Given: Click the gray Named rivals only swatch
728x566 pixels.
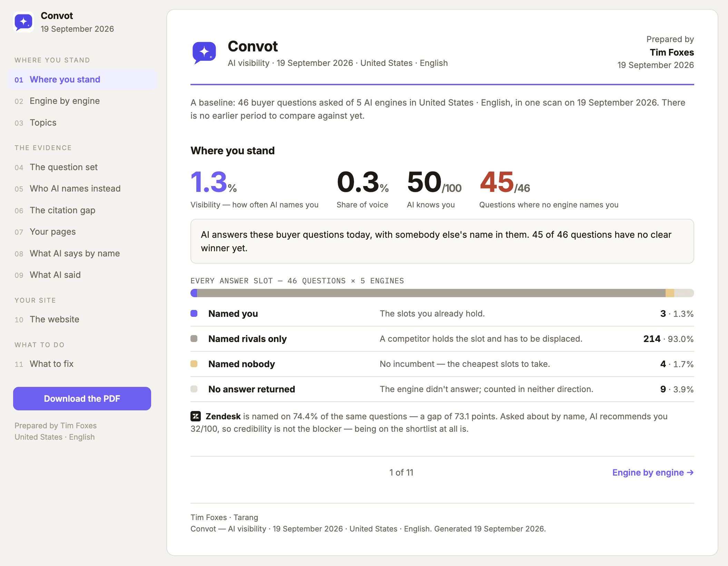Looking at the screenshot, I should [194, 339].
